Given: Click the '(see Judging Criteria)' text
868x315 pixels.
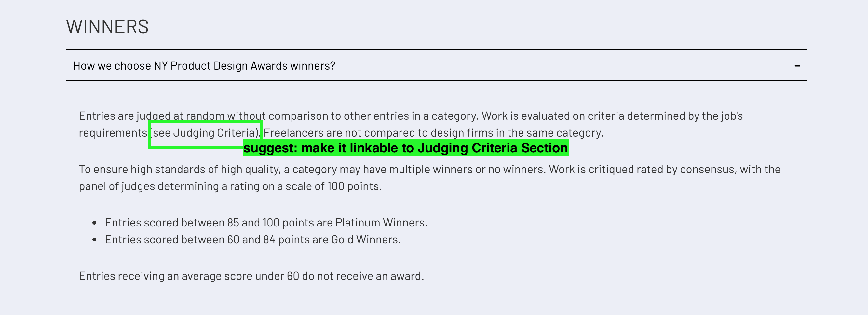Looking at the screenshot, I should pyautogui.click(x=206, y=133).
